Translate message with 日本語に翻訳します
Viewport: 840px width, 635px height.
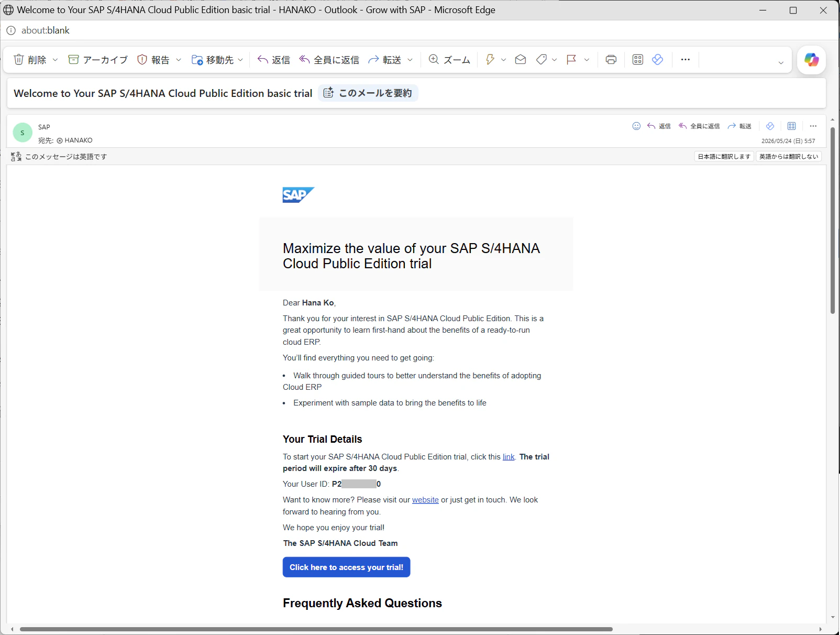tap(724, 157)
